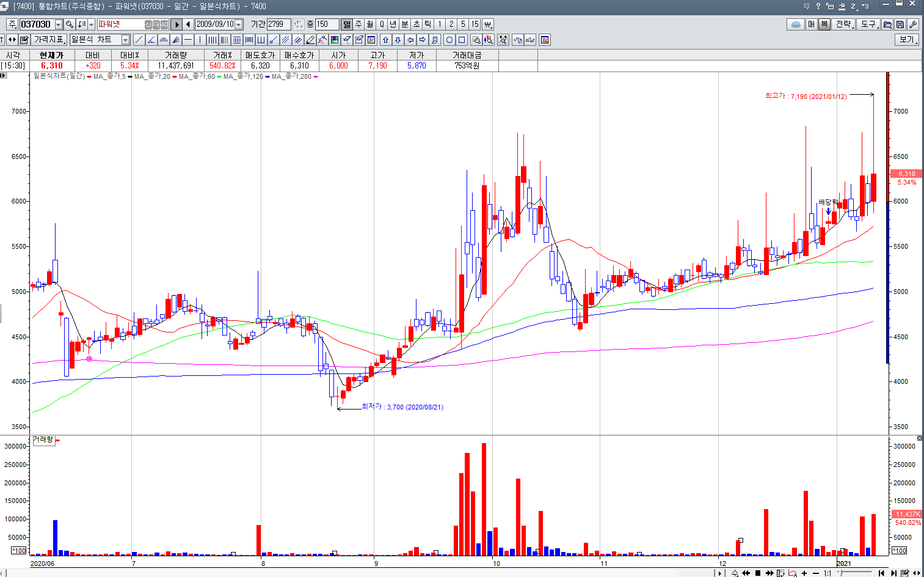This screenshot has height=577, width=924.
Task: Select the vertical line tool
Action: 200,40
